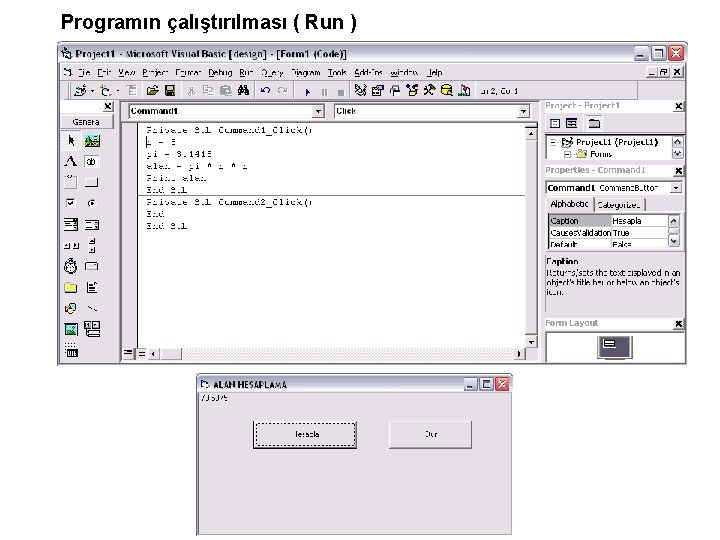Collapse the Project1 tree node

click(553, 142)
